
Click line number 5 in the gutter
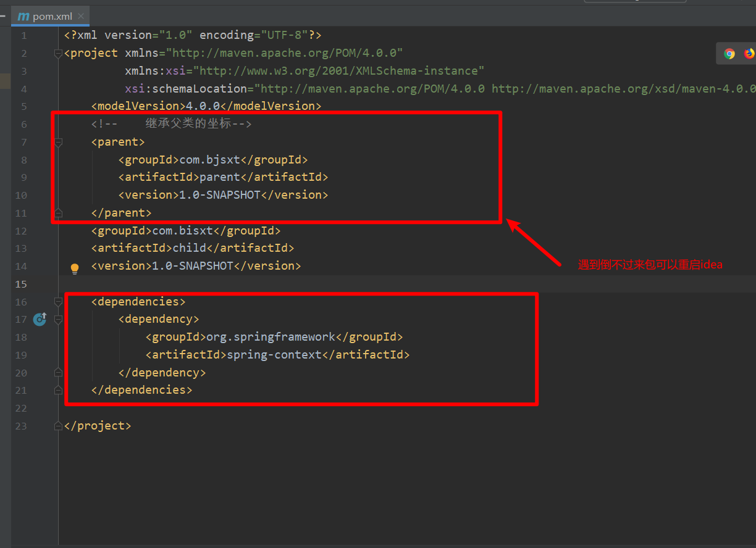coord(24,107)
